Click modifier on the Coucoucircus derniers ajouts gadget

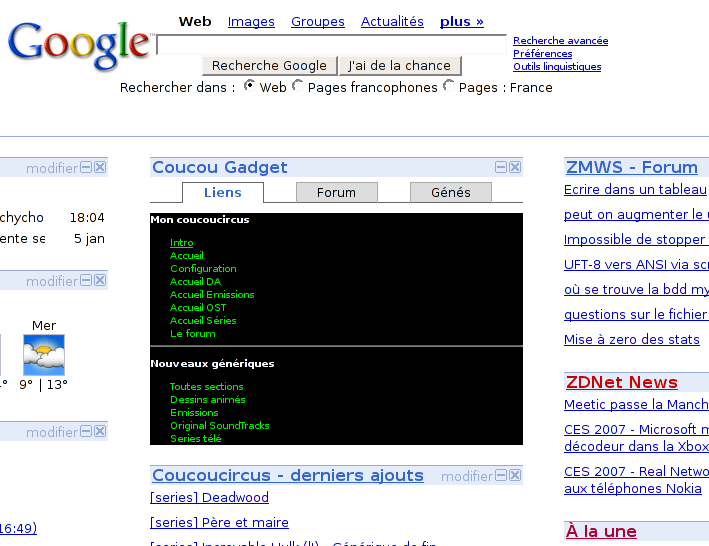pyautogui.click(x=467, y=476)
